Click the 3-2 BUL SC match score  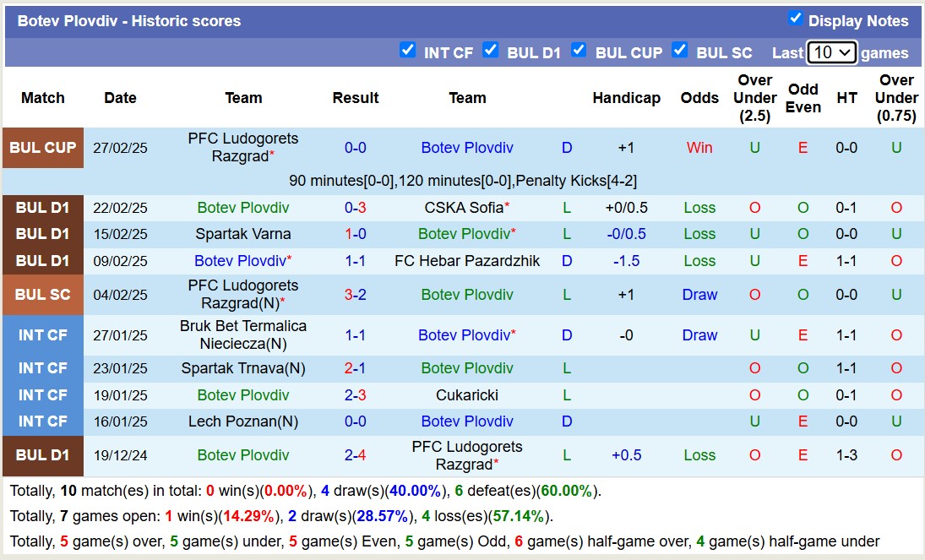click(355, 295)
